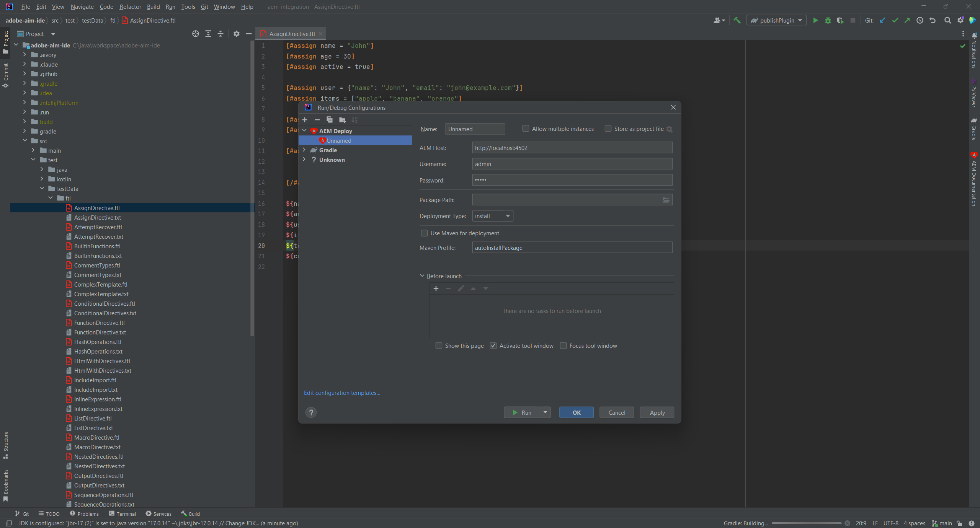Screen dimensions: 980x528
Task: Click Gradle Building progress bar
Action: [x=807, y=523]
